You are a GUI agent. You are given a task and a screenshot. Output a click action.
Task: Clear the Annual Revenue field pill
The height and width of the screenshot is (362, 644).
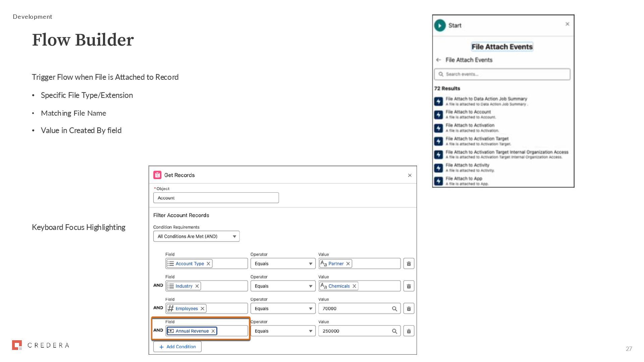coord(213,331)
